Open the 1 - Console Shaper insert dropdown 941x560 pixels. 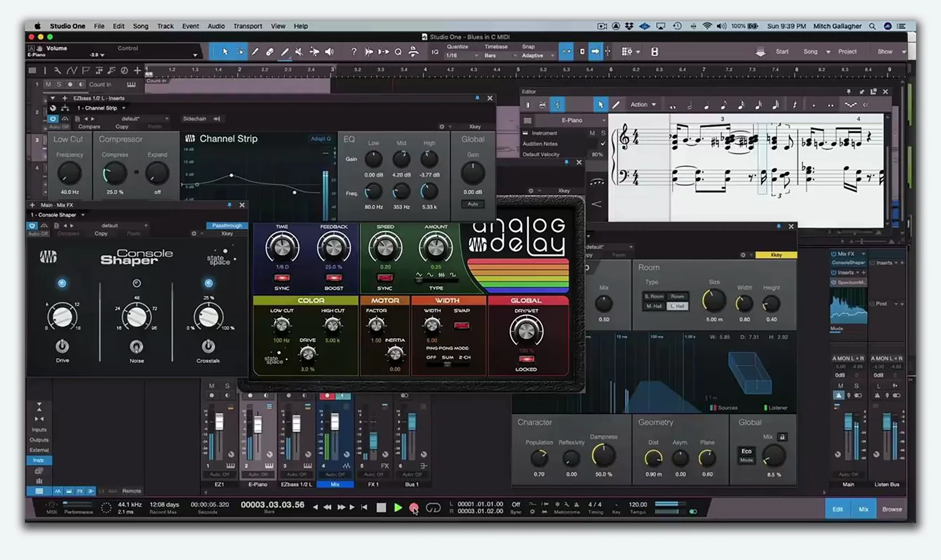tap(58, 215)
